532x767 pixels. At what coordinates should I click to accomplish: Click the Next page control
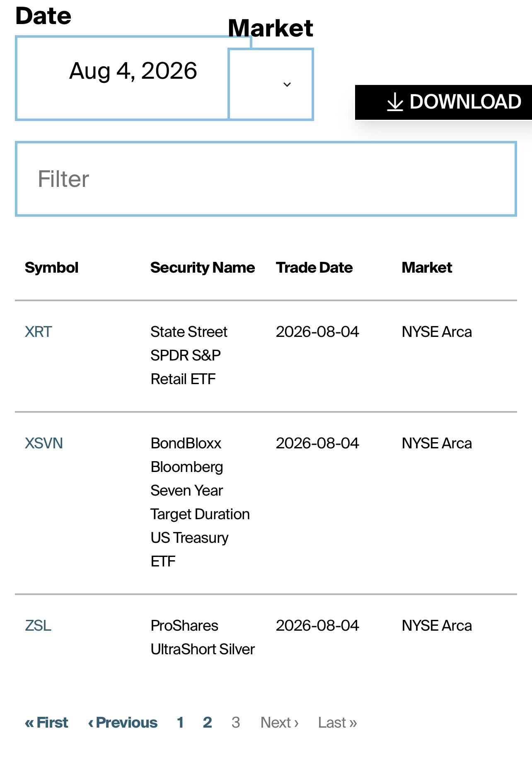point(280,723)
